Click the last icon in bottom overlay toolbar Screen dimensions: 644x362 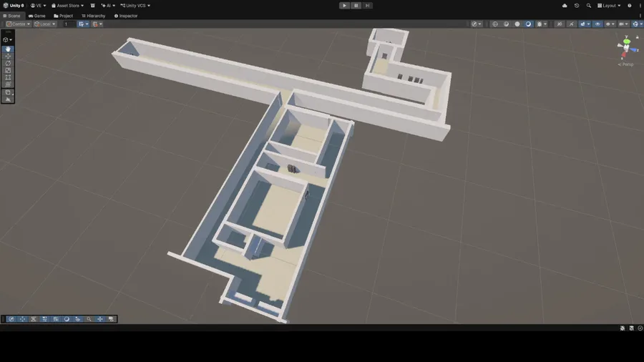click(111, 319)
